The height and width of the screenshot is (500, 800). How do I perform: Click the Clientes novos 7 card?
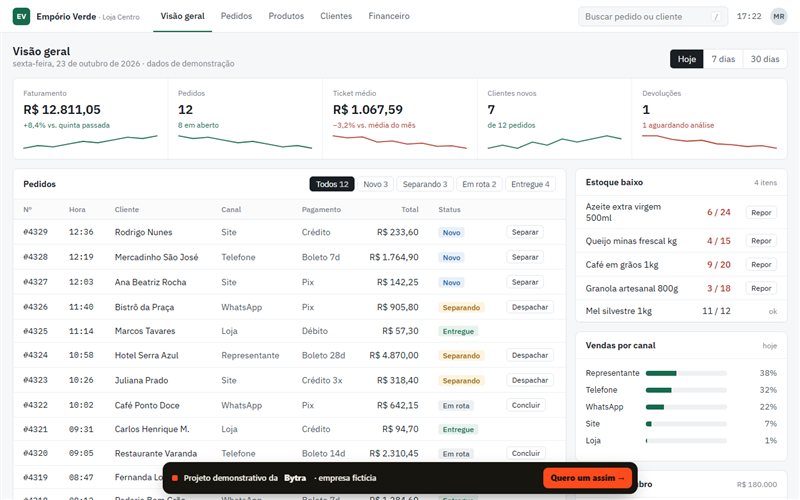(x=555, y=119)
